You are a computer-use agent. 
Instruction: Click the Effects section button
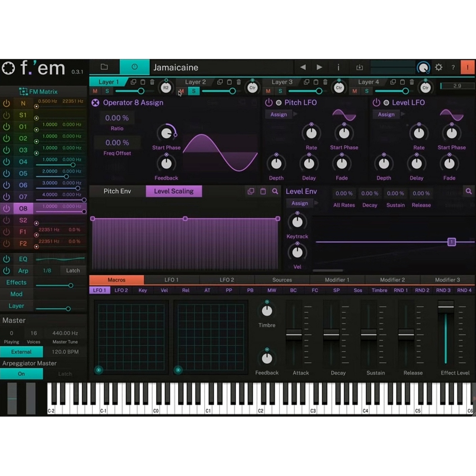(16, 282)
